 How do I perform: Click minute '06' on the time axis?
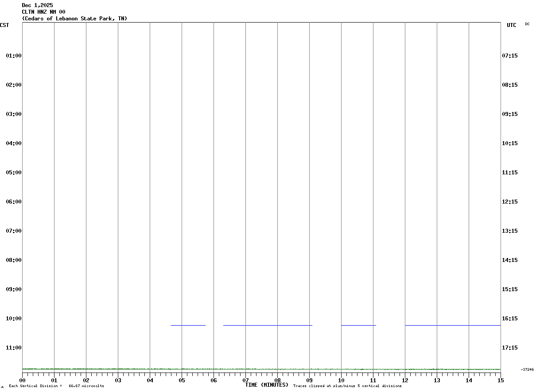tap(214, 380)
